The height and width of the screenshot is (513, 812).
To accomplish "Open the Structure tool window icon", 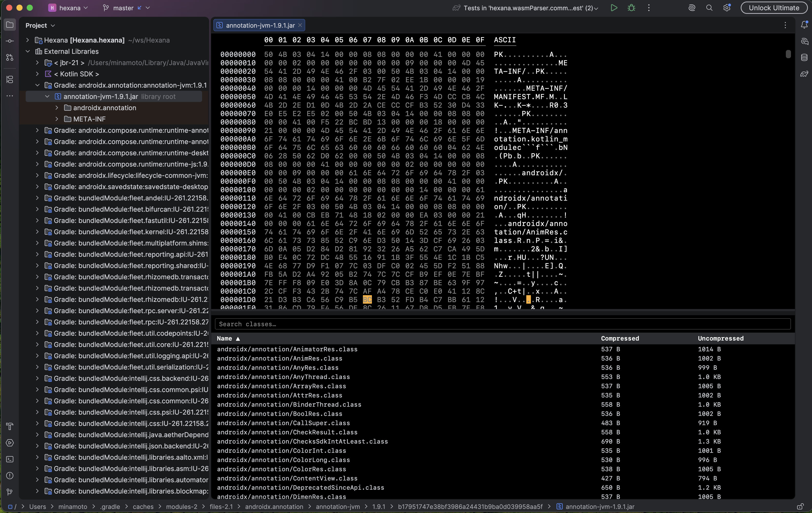I will (10, 79).
